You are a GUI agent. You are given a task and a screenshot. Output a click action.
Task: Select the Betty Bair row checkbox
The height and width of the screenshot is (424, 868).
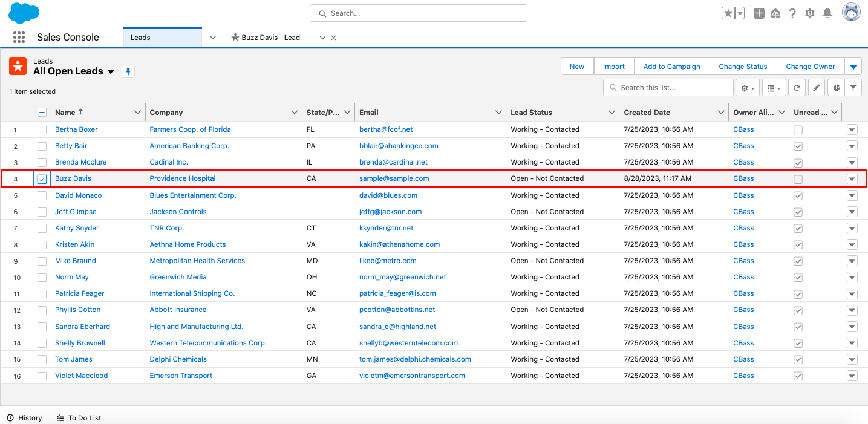(x=42, y=146)
